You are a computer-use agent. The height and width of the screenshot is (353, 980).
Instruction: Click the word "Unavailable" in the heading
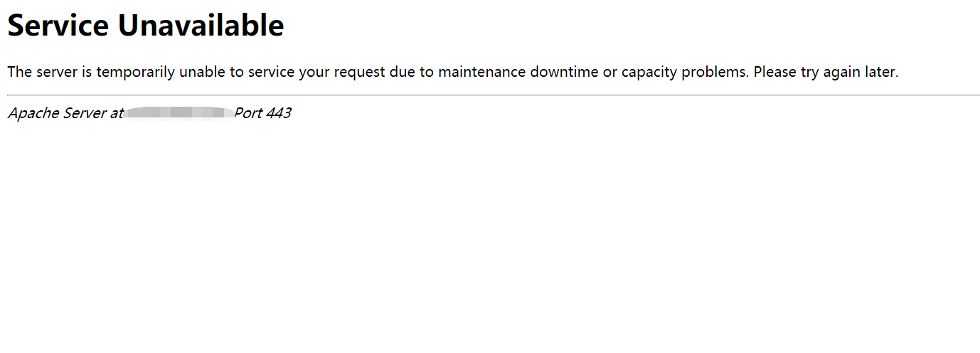point(201,26)
